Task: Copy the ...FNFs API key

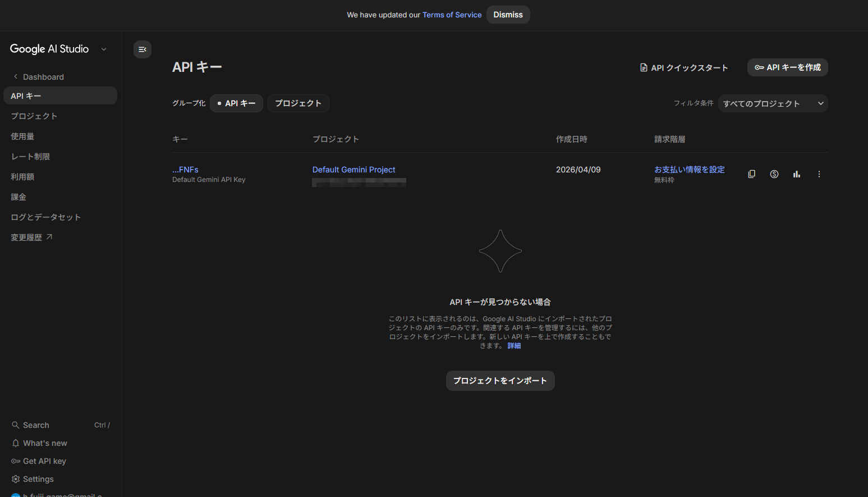Action: click(x=751, y=174)
